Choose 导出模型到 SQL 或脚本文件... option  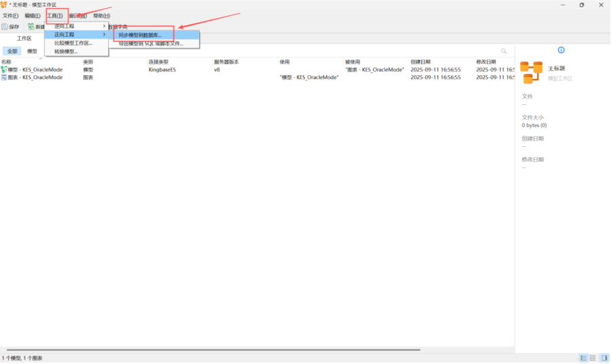click(150, 43)
